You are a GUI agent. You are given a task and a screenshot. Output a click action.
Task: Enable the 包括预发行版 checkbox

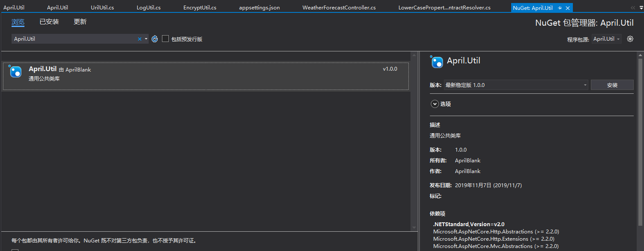(165, 39)
